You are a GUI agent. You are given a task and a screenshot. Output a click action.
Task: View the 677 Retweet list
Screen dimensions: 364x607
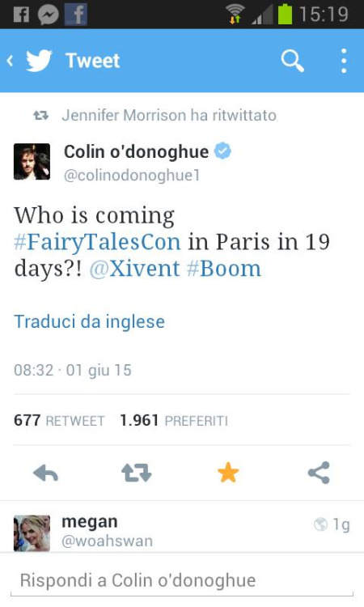point(59,420)
